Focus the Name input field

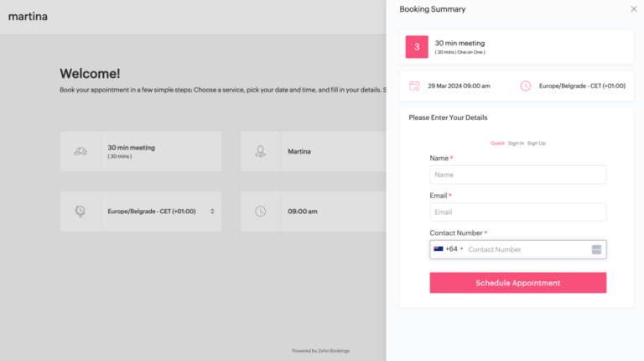tap(517, 175)
